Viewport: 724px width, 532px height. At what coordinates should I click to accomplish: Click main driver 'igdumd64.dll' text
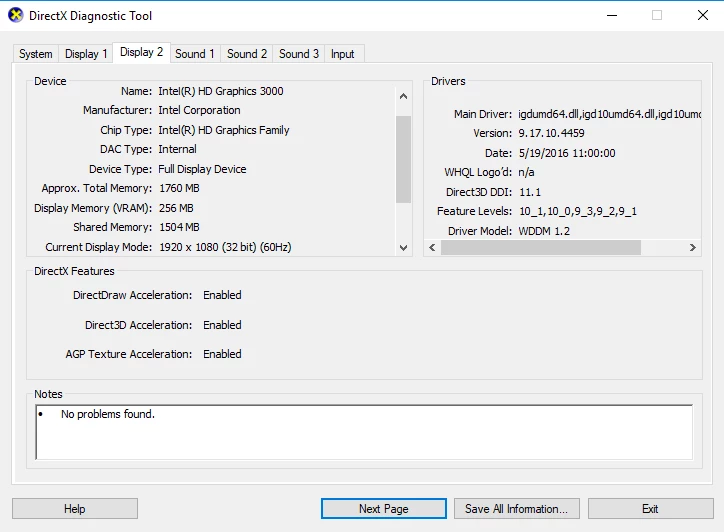click(x=549, y=114)
